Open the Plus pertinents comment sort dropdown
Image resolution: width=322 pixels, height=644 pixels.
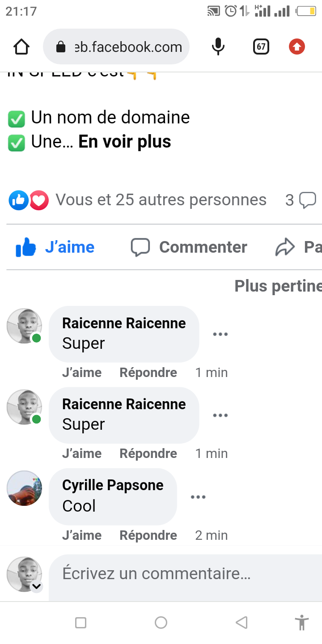pos(278,286)
